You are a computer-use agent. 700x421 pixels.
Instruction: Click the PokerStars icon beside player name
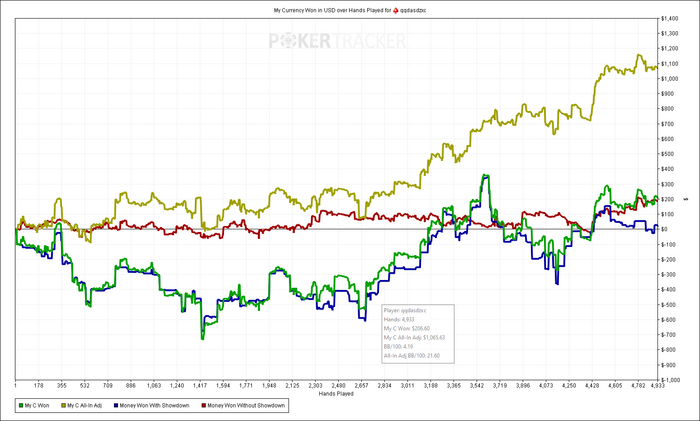396,10
